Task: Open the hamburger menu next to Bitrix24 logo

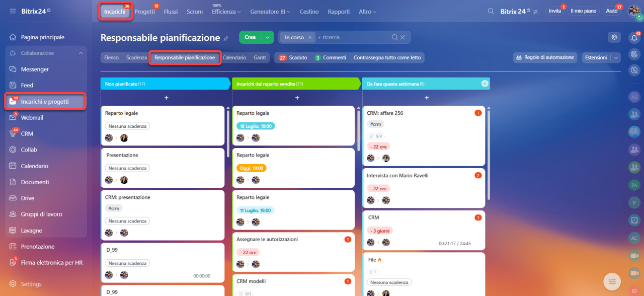Action: 13,11
